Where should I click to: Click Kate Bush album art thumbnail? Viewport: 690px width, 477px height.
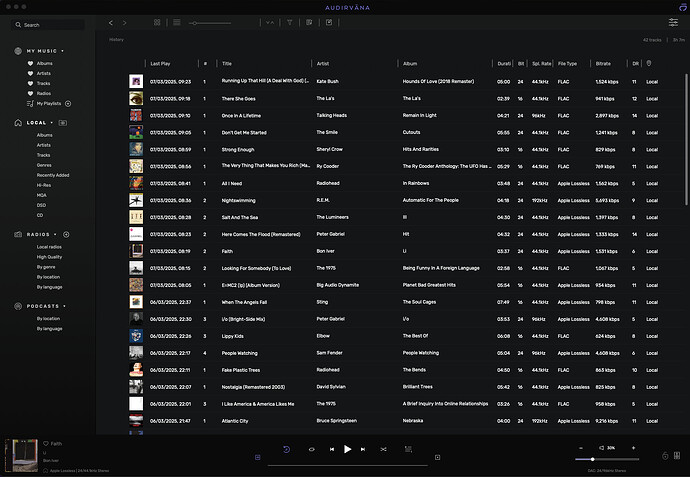(x=136, y=81)
